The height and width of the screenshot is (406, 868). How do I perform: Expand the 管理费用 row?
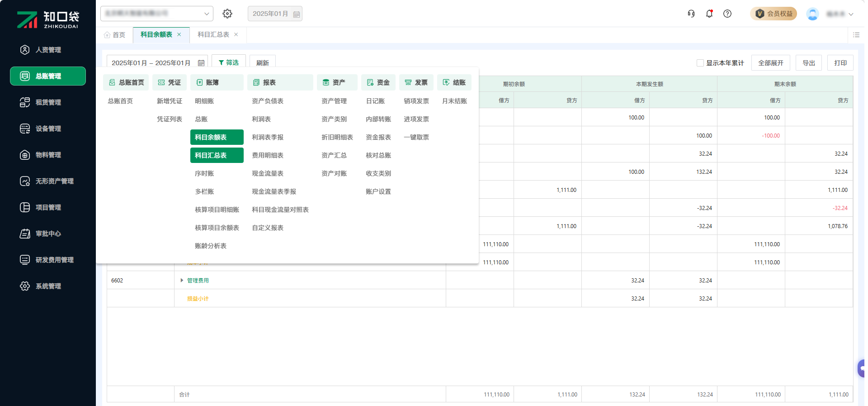182,281
